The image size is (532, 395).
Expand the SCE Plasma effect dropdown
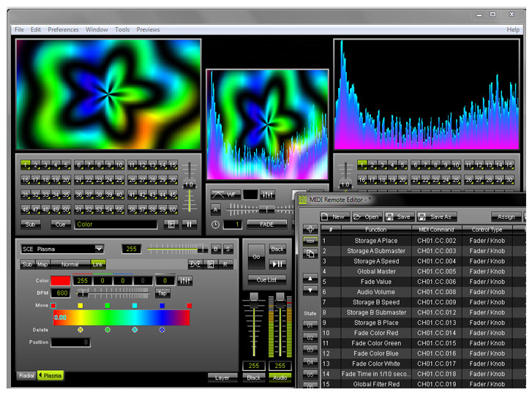coord(99,249)
